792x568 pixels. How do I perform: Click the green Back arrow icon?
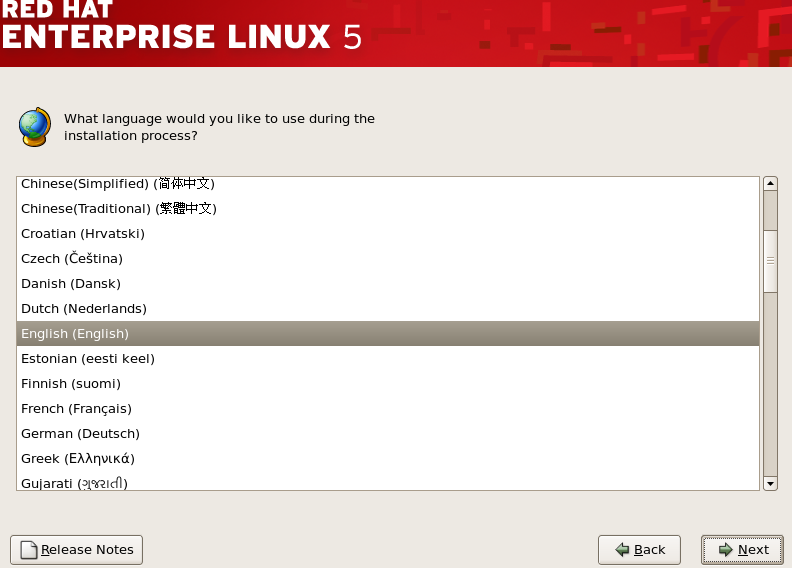(622, 549)
